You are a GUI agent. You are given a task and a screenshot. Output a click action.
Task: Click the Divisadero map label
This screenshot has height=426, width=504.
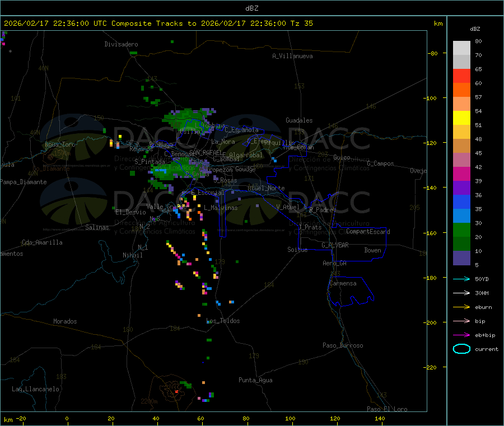(121, 44)
